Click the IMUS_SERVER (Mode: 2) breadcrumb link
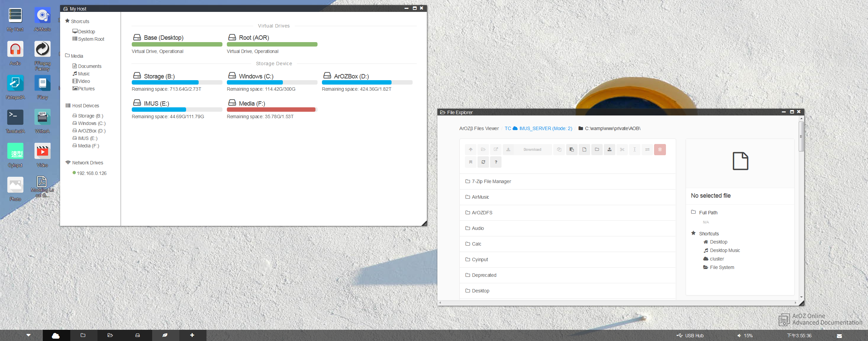The image size is (868, 341). 545,128
